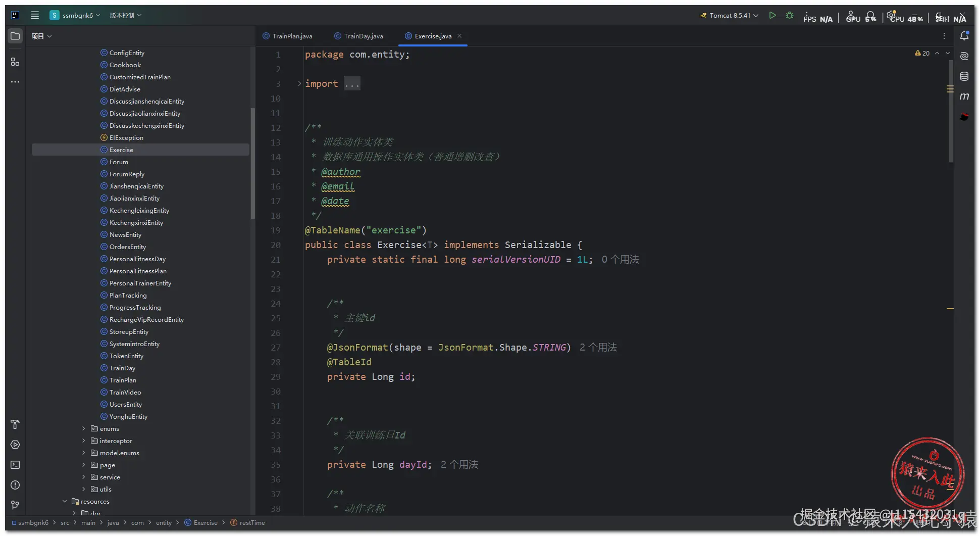Expand the utils package
The height and width of the screenshot is (536, 980).
(84, 490)
